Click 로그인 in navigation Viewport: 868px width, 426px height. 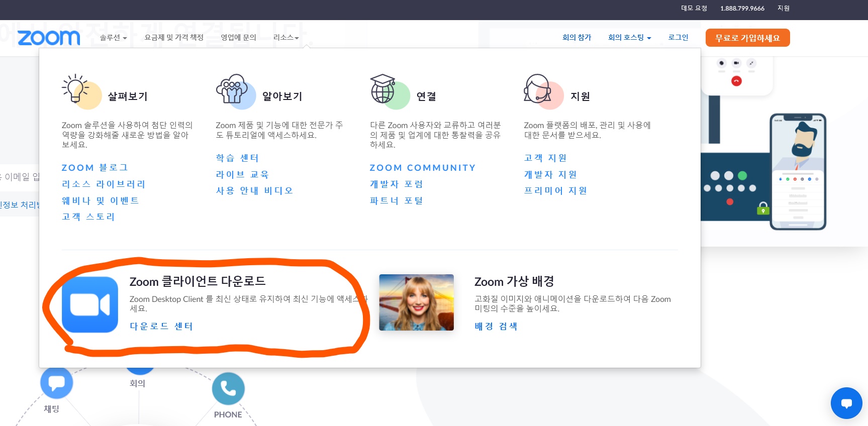tap(678, 38)
